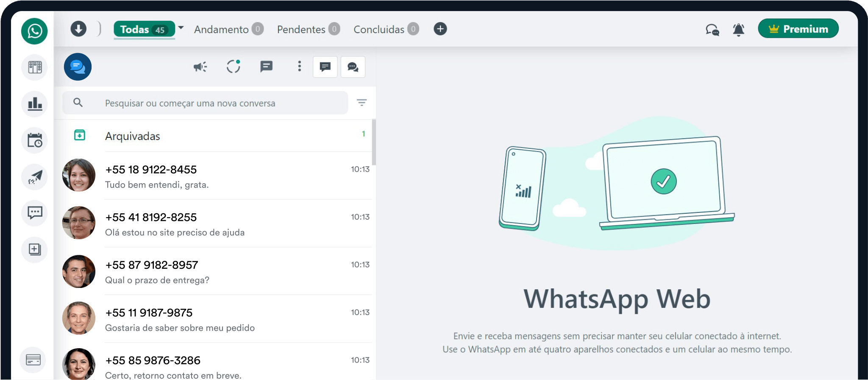This screenshot has width=868, height=380.
Task: Switch to the Andamento tab
Action: click(x=229, y=29)
